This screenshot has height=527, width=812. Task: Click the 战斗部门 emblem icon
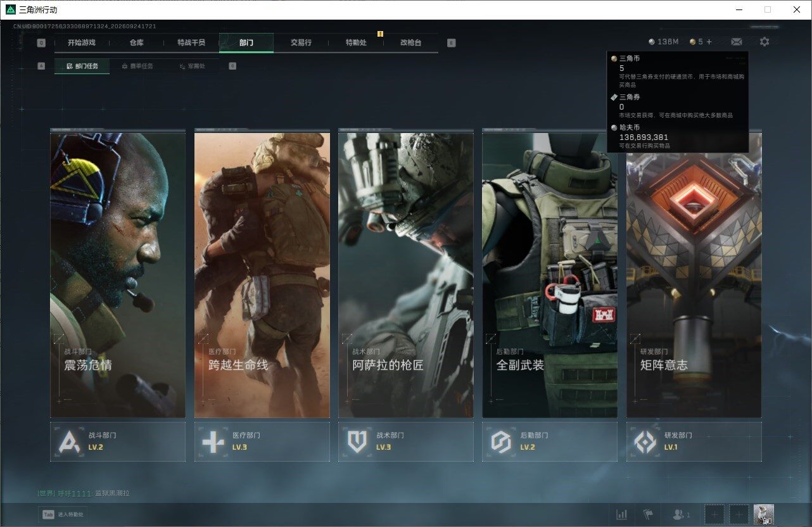69,441
